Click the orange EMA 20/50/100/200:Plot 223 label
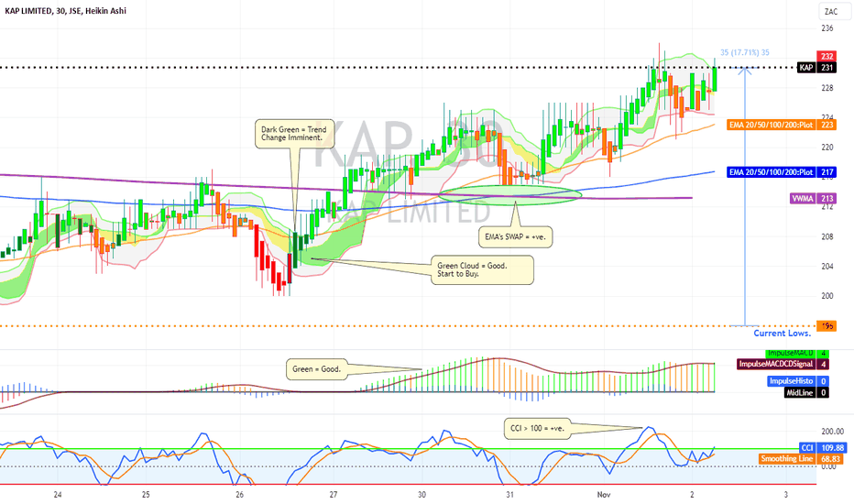Viewport: 854px width, 504px height. (x=781, y=125)
